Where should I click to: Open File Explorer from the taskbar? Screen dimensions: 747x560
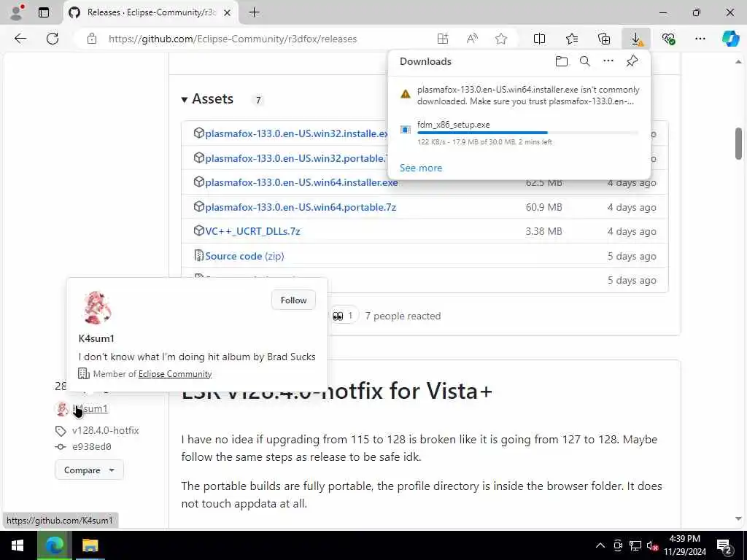click(90, 545)
